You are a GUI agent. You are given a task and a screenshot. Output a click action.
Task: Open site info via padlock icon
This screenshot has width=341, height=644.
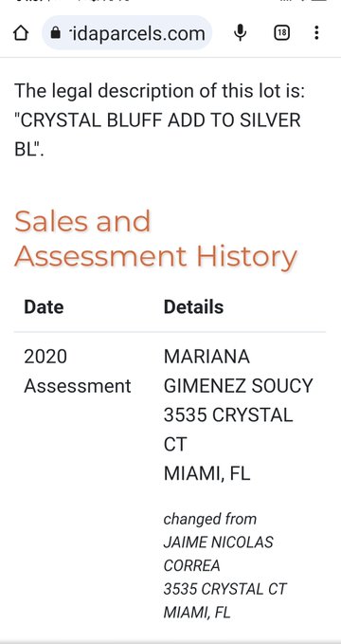[55, 33]
